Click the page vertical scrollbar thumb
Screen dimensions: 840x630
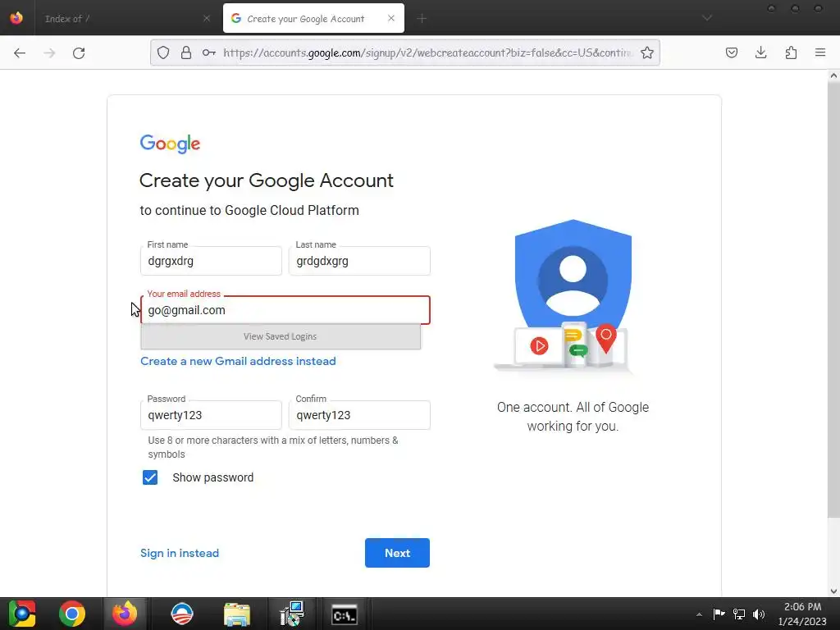click(833, 300)
